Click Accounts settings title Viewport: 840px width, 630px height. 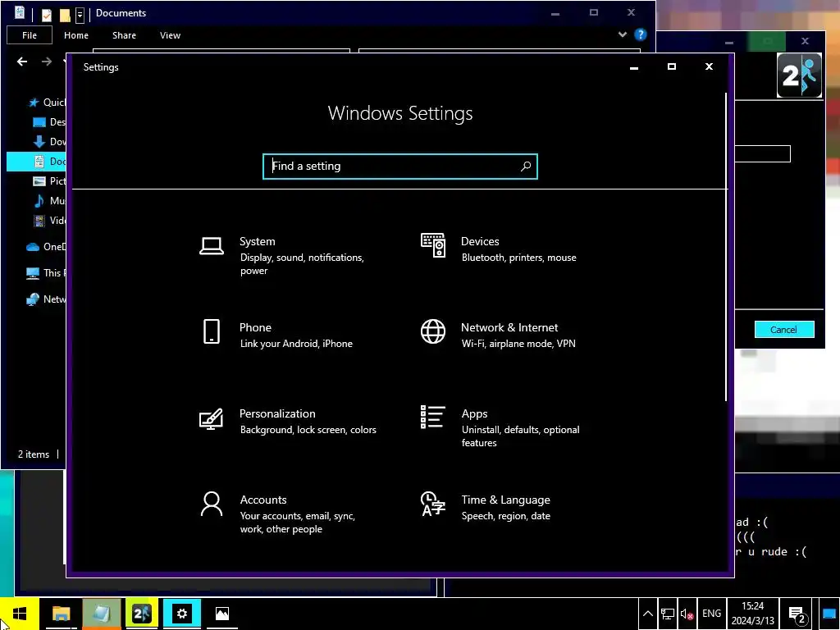(263, 500)
